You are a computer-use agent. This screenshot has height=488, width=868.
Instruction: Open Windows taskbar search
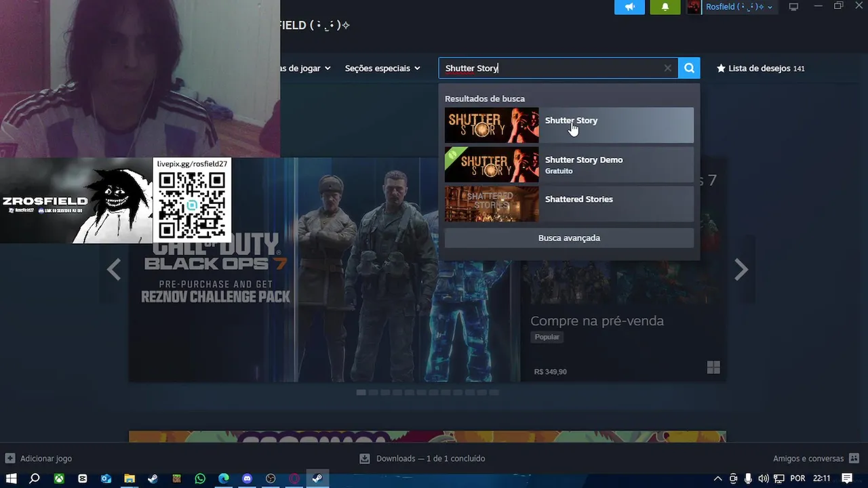[35, 479]
